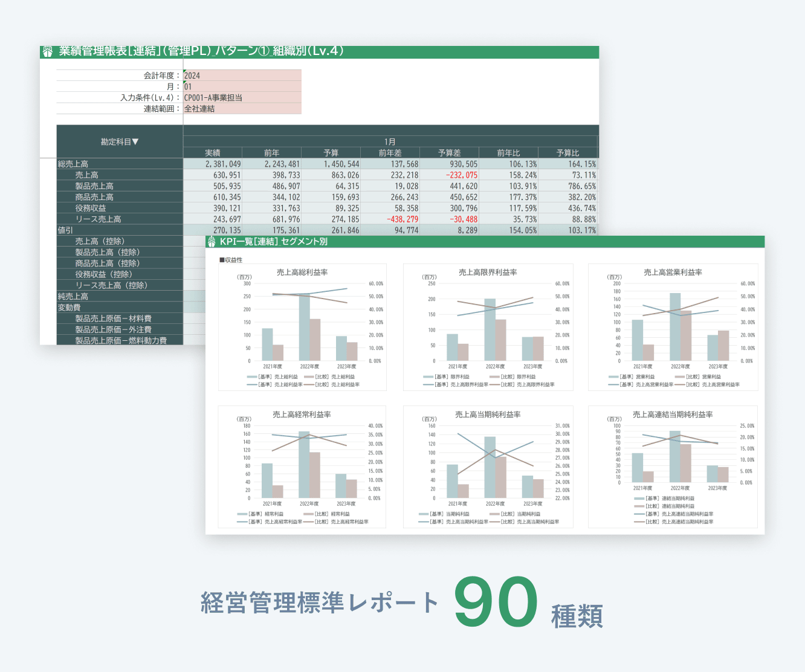Click the cell showing 786.65%
Screen dimensions: 805x672
pos(567,186)
